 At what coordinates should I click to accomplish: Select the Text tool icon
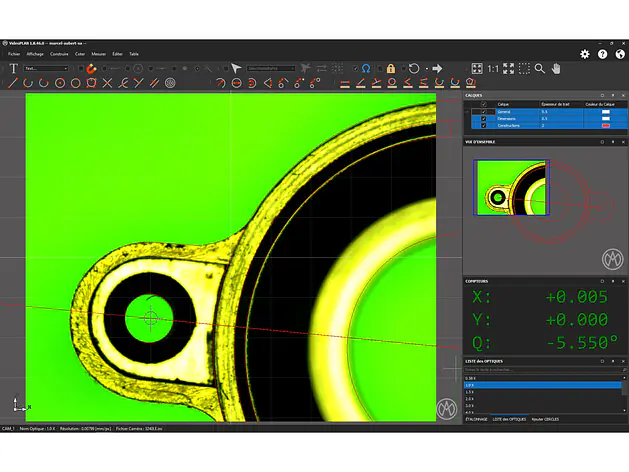point(13,68)
